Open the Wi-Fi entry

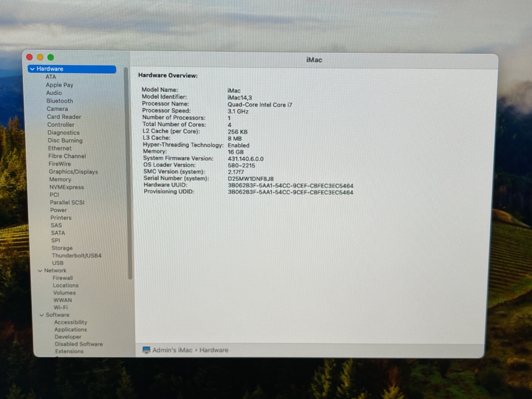click(x=61, y=307)
